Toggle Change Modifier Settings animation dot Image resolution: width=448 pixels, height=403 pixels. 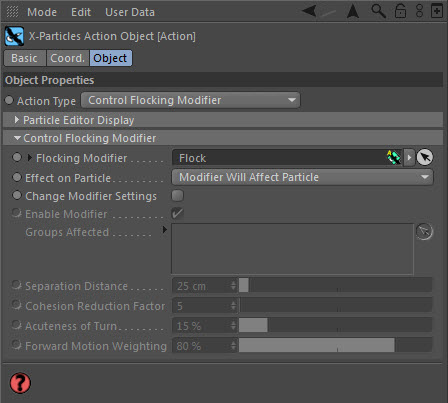point(17,195)
